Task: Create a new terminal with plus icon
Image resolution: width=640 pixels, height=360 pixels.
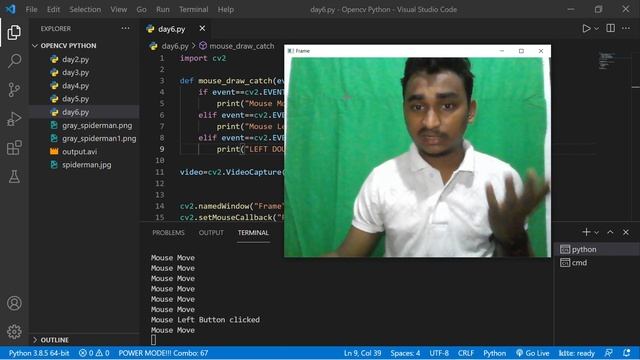Action: (x=586, y=232)
